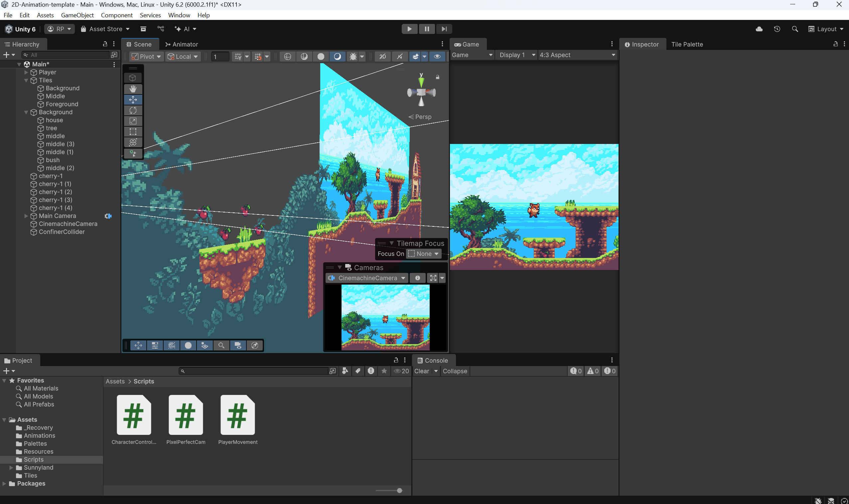849x504 pixels.
Task: Open the Asset Store button
Action: pyautogui.click(x=105, y=29)
